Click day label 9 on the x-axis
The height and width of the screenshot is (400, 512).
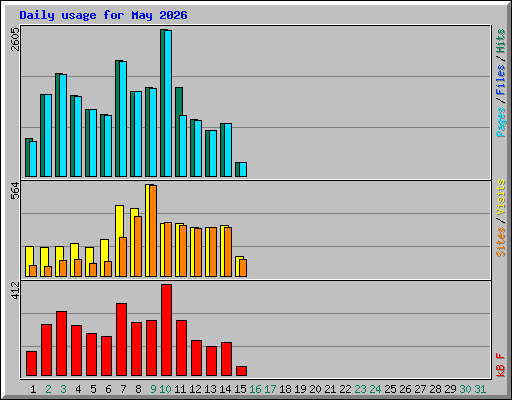153,389
